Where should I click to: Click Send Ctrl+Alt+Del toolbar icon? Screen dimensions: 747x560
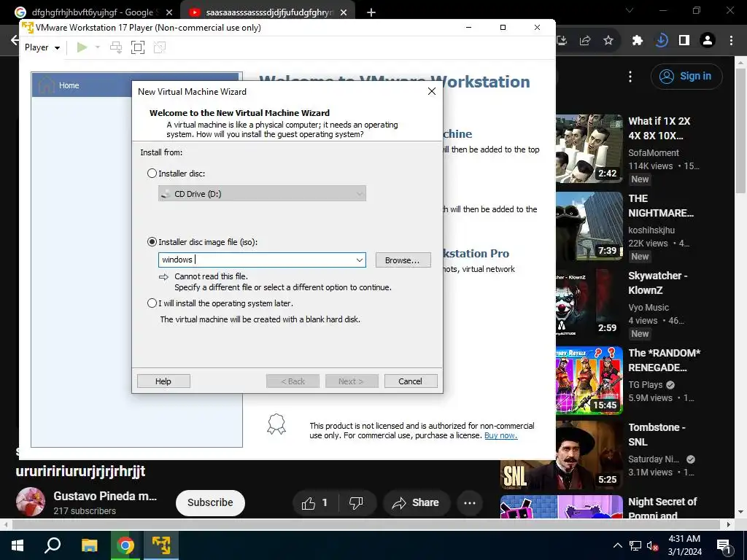[116, 47]
